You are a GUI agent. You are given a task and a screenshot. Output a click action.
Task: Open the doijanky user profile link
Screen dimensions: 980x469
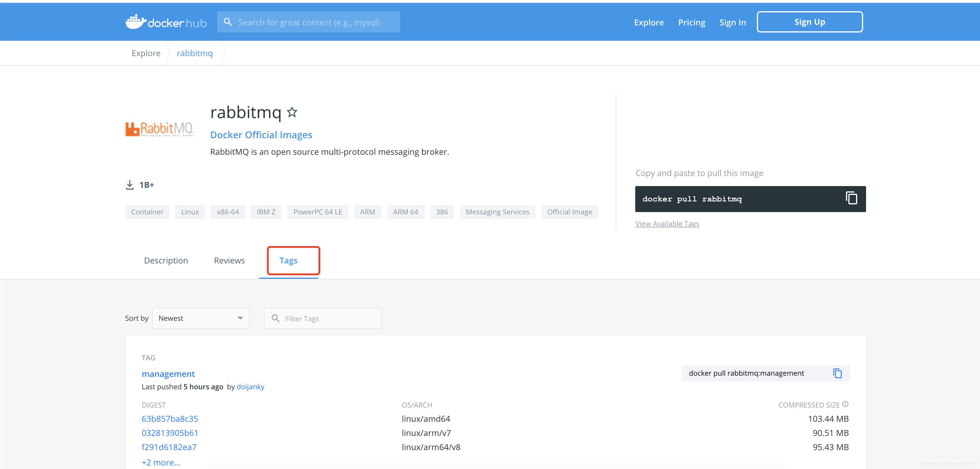click(x=250, y=387)
